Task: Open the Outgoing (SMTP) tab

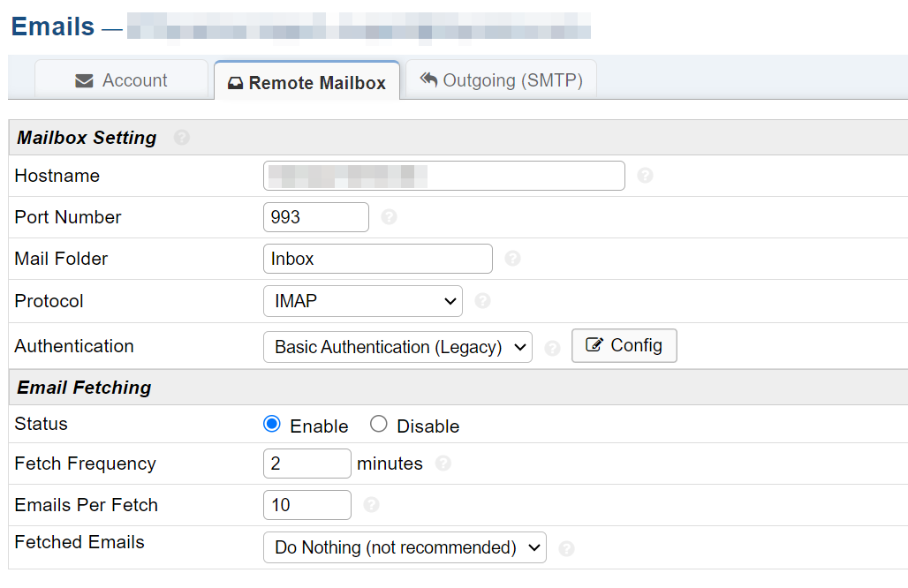Action: click(x=501, y=80)
